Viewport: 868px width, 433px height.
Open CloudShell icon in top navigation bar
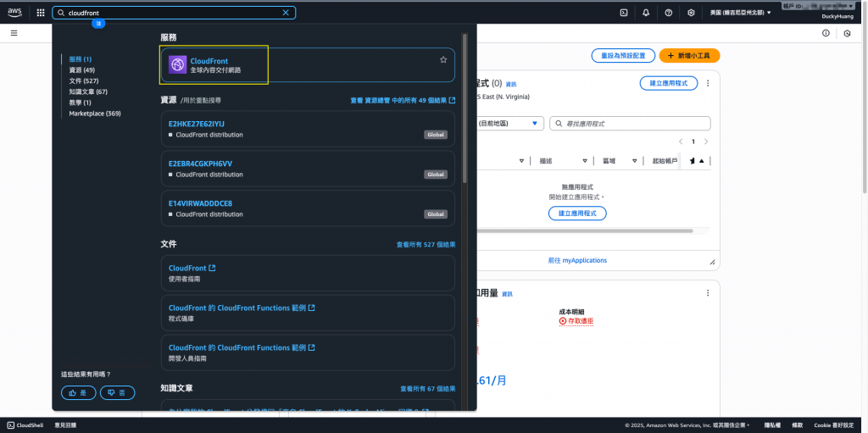(623, 13)
